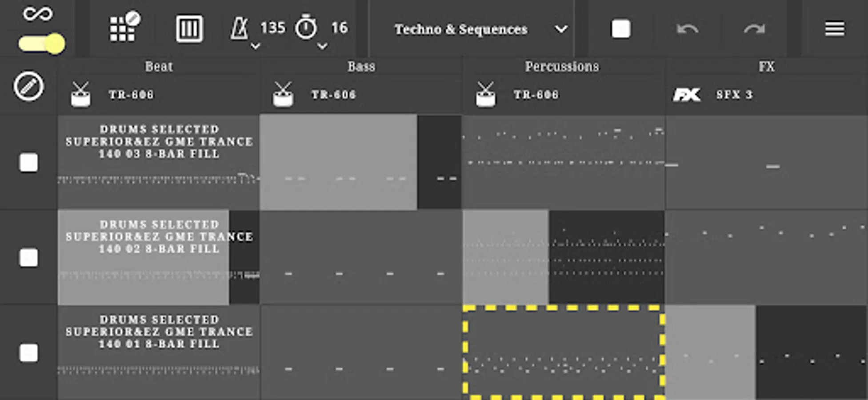Stop playback with the square stop button
868x400 pixels.
[620, 29]
